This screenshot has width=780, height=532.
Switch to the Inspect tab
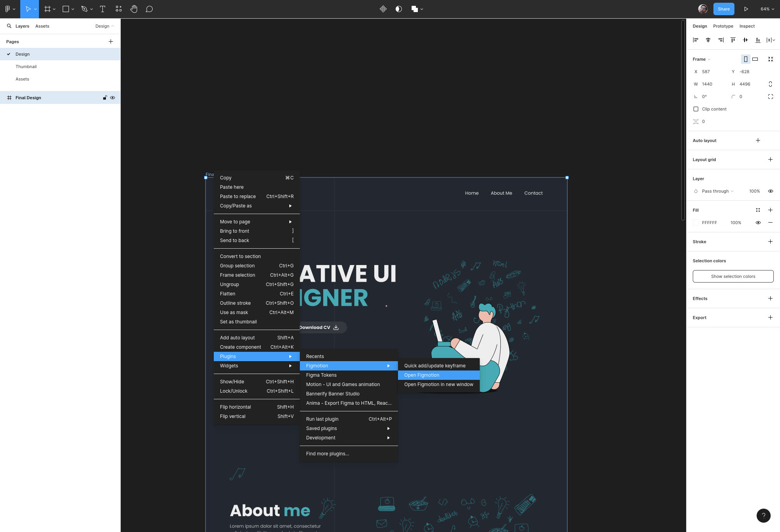pyautogui.click(x=747, y=26)
